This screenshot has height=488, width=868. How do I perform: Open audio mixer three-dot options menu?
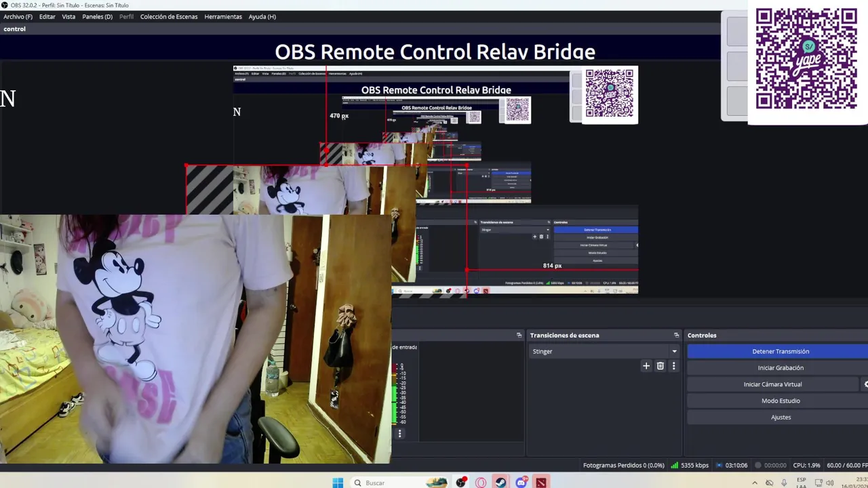[x=400, y=434]
